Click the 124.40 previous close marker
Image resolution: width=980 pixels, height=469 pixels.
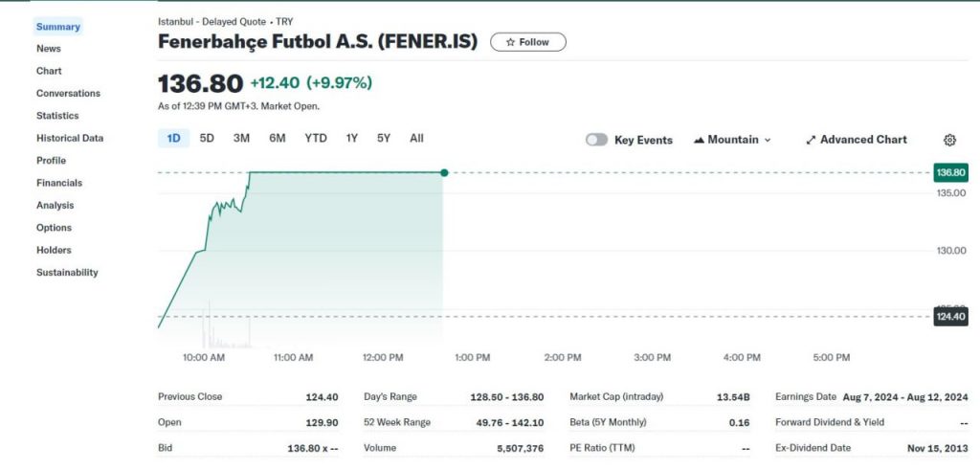coord(950,317)
